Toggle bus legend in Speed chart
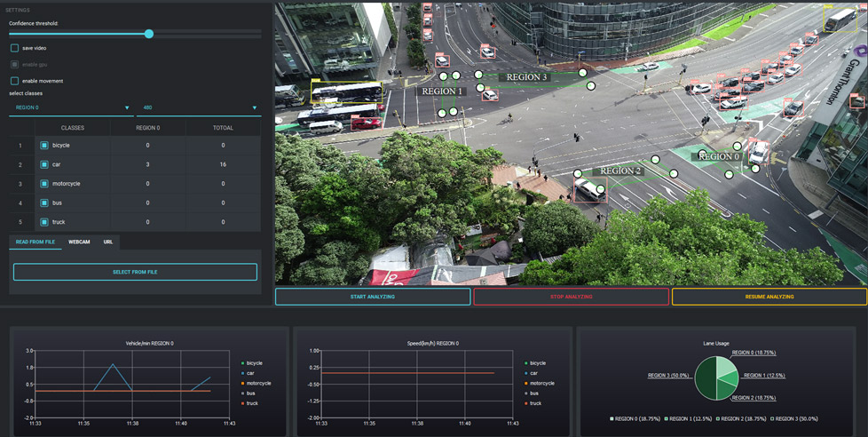The image size is (868, 437). (532, 393)
